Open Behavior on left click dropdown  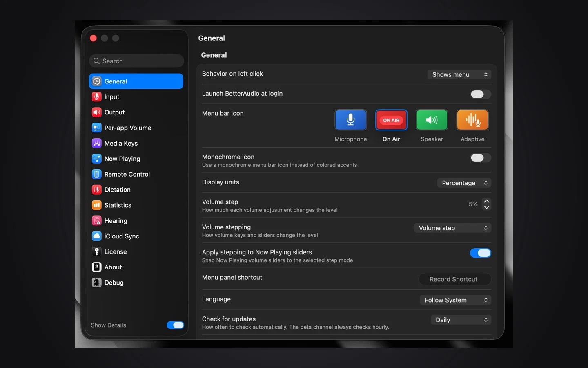tap(459, 74)
